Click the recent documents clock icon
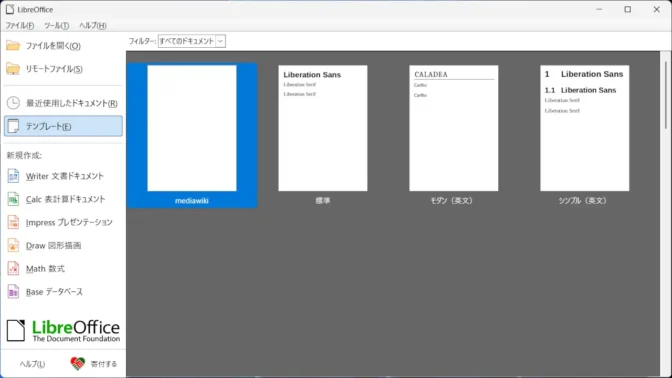 point(13,103)
